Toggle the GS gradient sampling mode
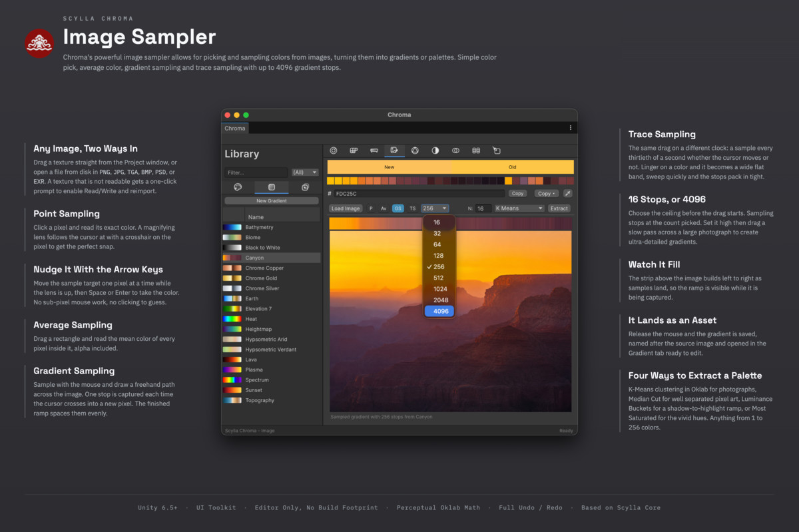Viewport: 799px width, 532px height. point(398,208)
